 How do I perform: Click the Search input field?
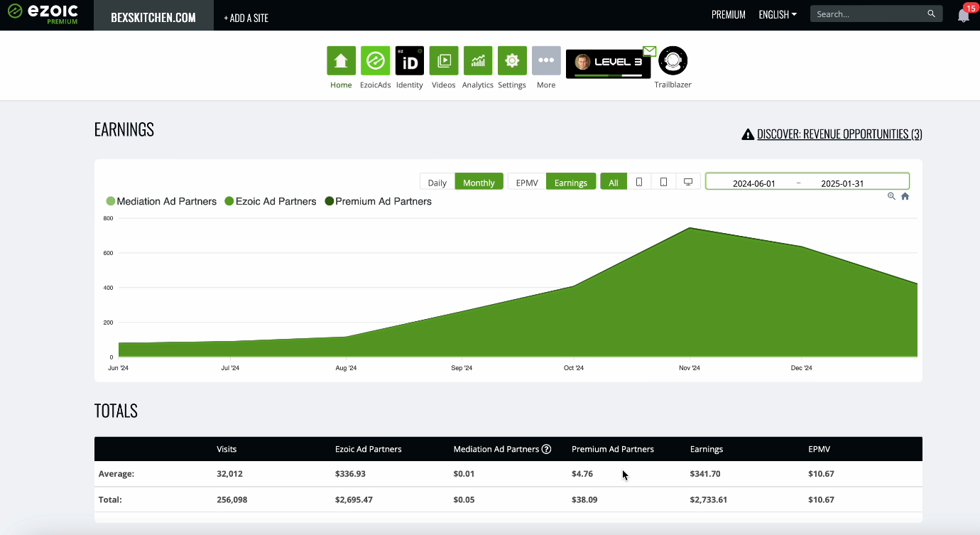click(x=870, y=13)
